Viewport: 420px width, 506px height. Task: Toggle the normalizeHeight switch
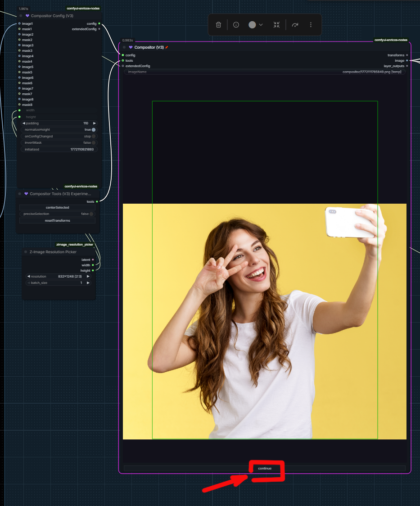click(x=93, y=130)
